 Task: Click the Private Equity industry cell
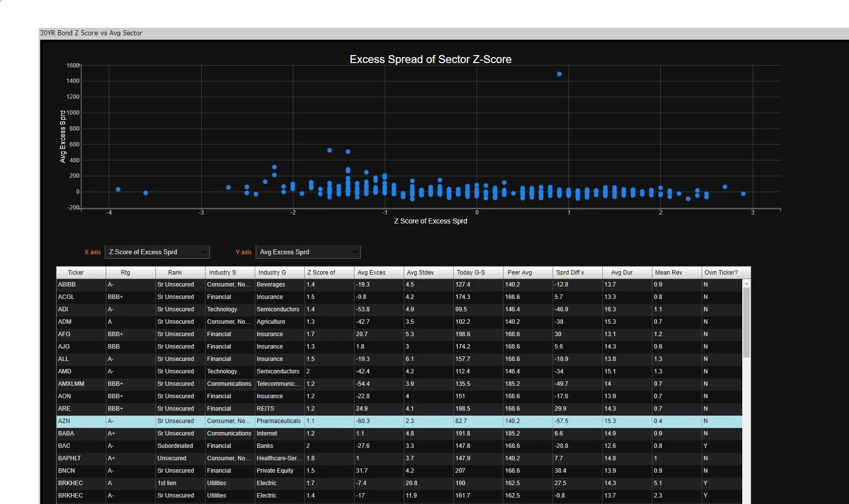pos(280,471)
